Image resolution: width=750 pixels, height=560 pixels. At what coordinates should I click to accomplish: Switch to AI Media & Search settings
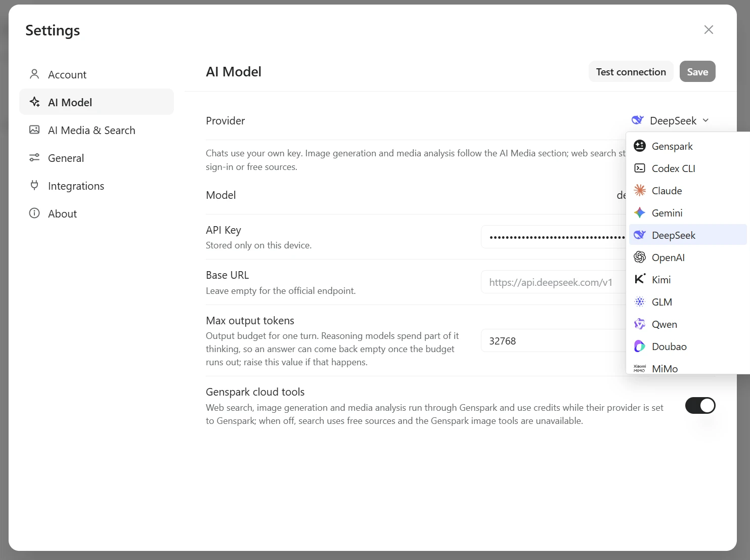97,130
